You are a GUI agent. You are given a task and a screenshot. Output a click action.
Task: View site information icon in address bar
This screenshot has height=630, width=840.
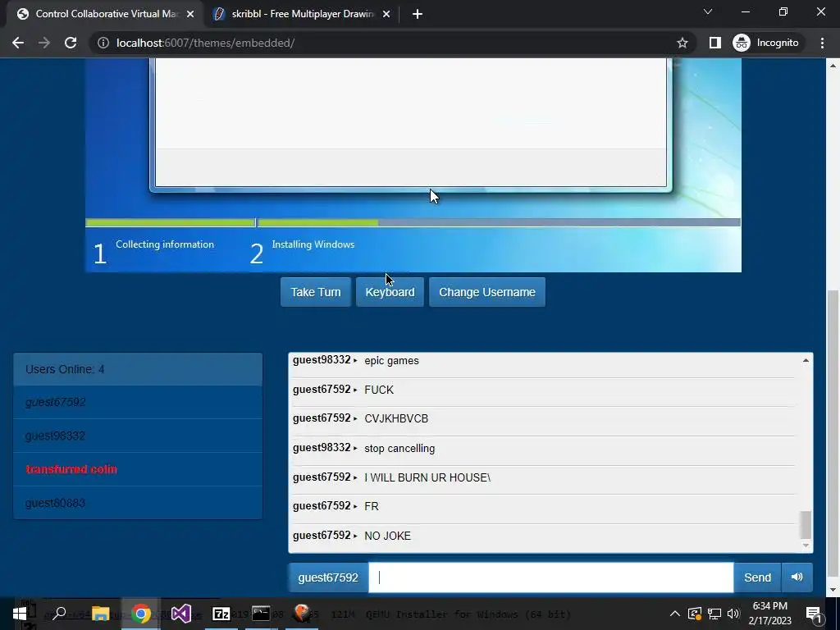103,43
